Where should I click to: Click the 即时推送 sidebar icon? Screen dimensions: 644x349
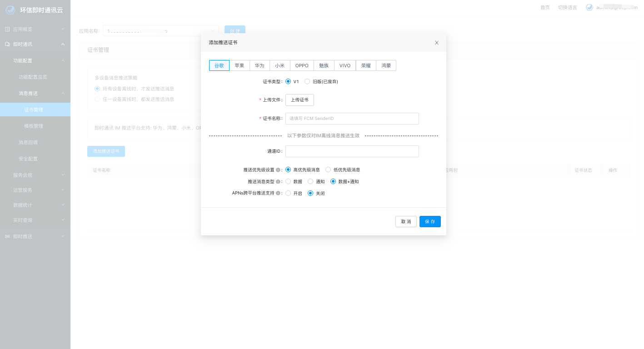(x=7, y=236)
